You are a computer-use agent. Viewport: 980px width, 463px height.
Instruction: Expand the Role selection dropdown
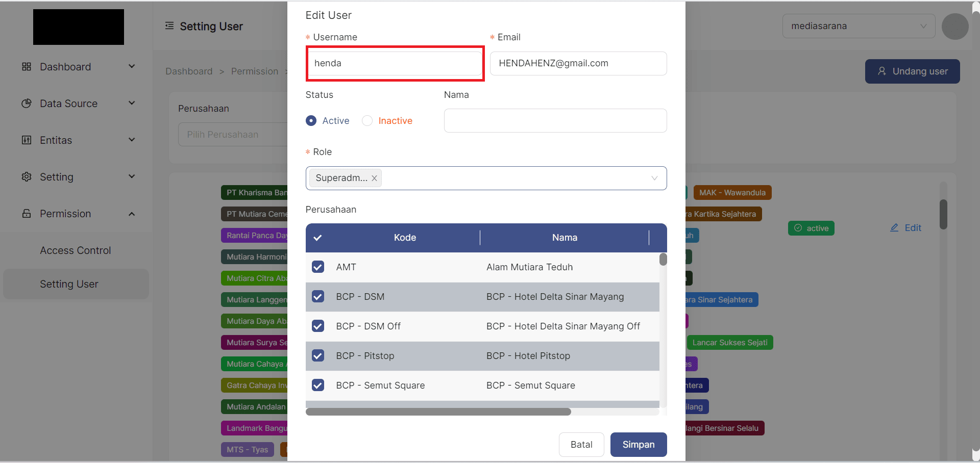654,178
